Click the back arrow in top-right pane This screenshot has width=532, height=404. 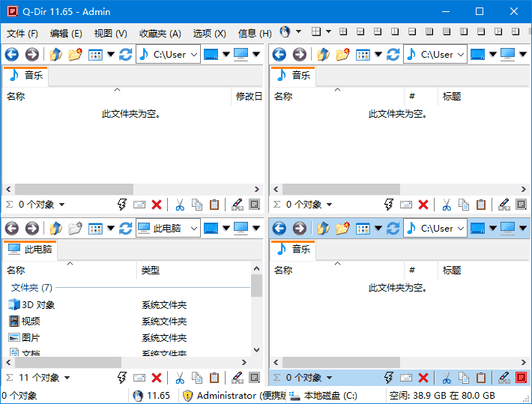click(x=279, y=54)
